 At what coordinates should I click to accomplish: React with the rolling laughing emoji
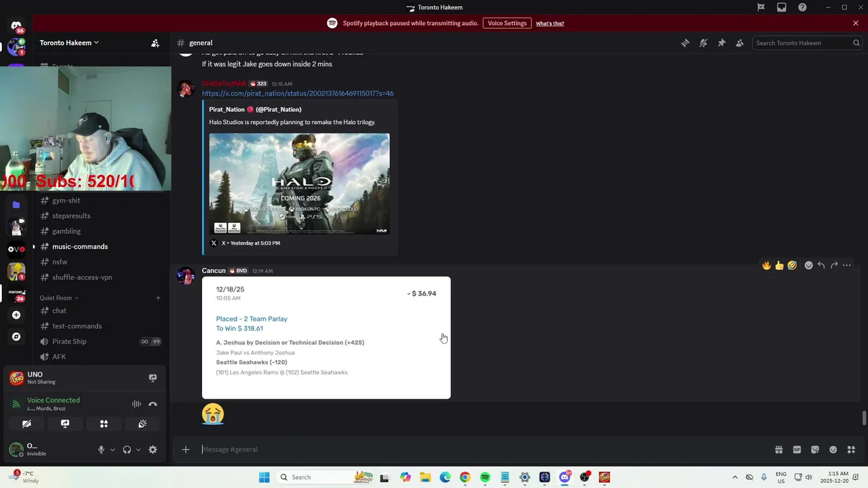(792, 265)
